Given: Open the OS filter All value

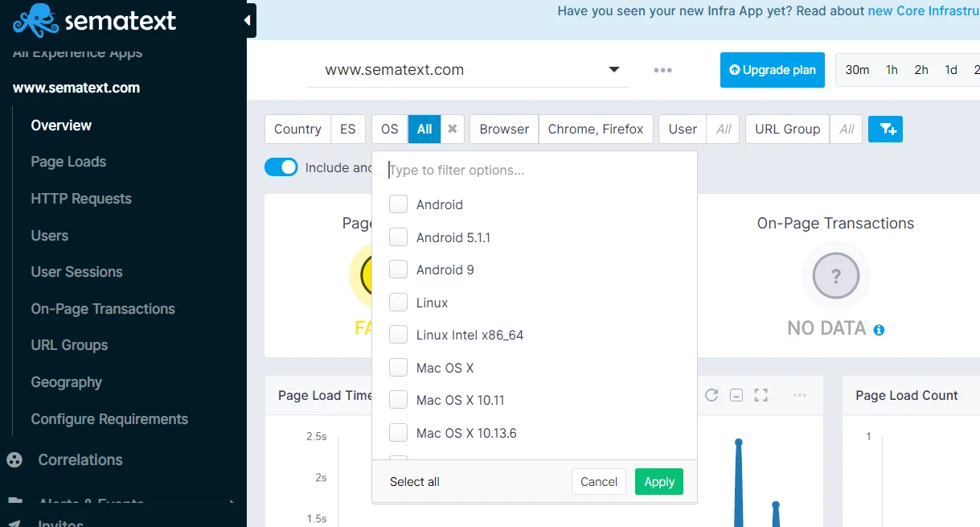Looking at the screenshot, I should click(x=424, y=129).
